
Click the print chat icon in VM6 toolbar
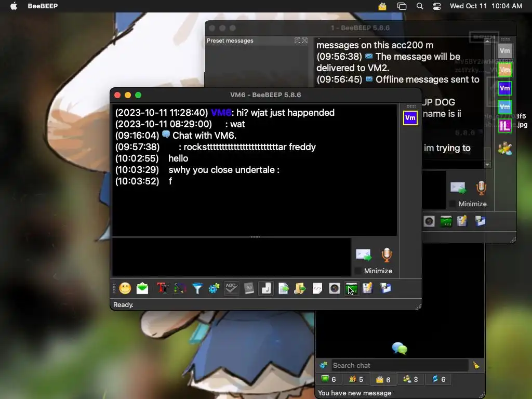tap(385, 288)
